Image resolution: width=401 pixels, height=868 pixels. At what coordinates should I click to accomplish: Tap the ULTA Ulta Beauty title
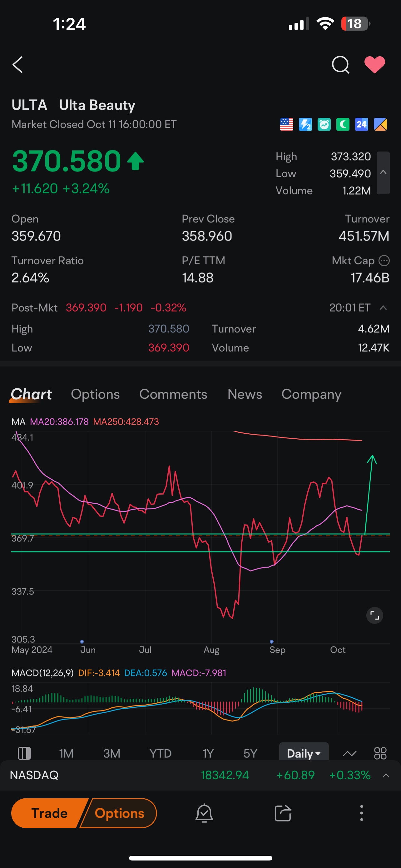click(x=73, y=105)
